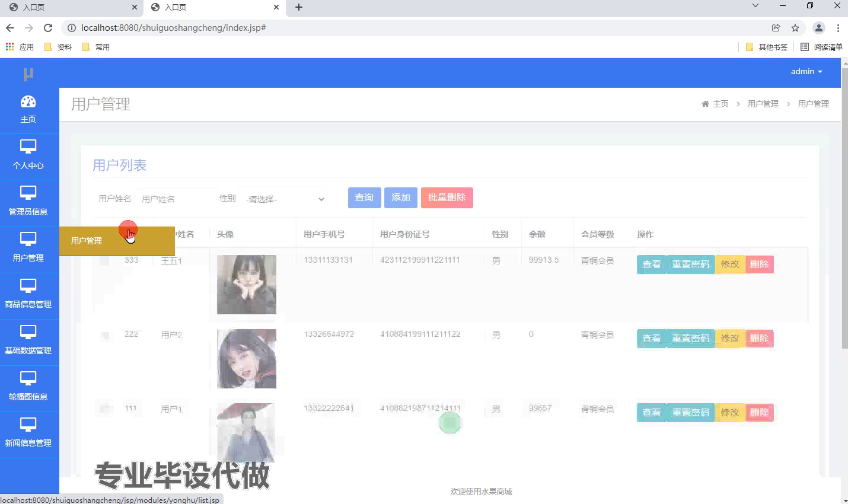Open the browser profile avatar menu

(x=819, y=28)
